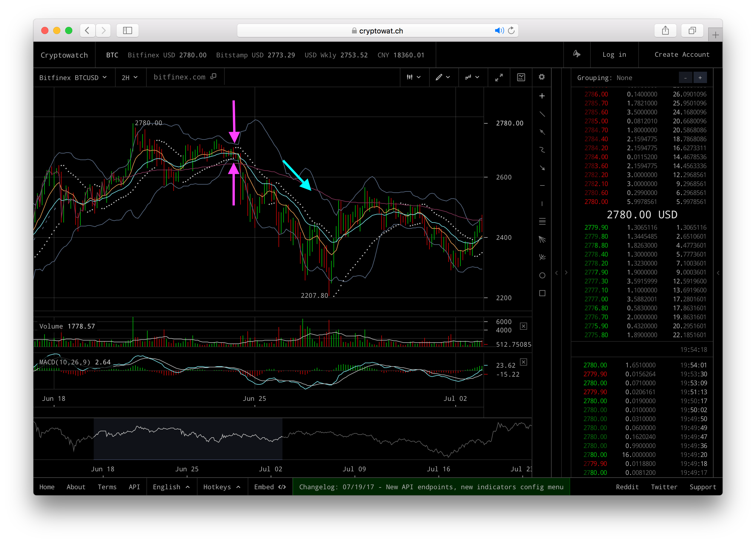Collapse order book with left chevron
Screen dimensions: 756x543
click(x=556, y=273)
